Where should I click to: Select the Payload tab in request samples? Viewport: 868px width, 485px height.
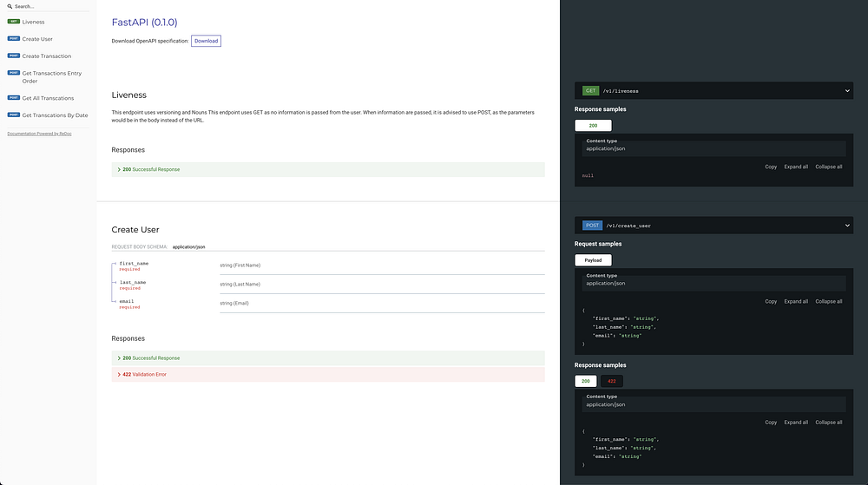click(593, 260)
